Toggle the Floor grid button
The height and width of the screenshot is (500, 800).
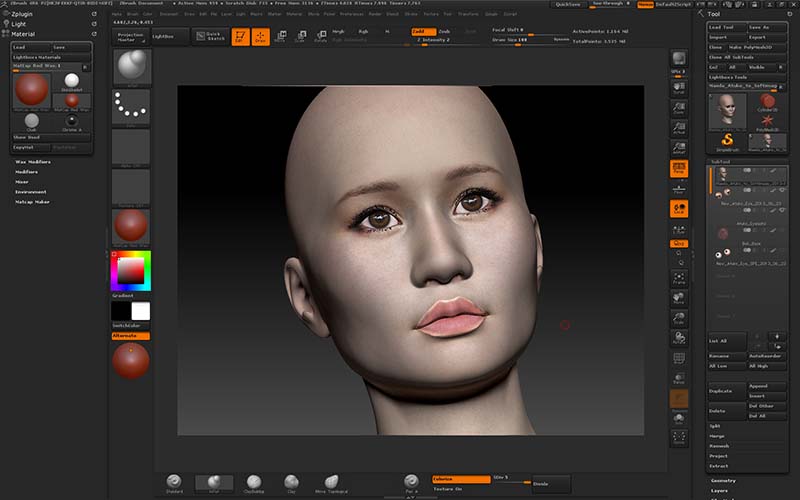click(679, 189)
